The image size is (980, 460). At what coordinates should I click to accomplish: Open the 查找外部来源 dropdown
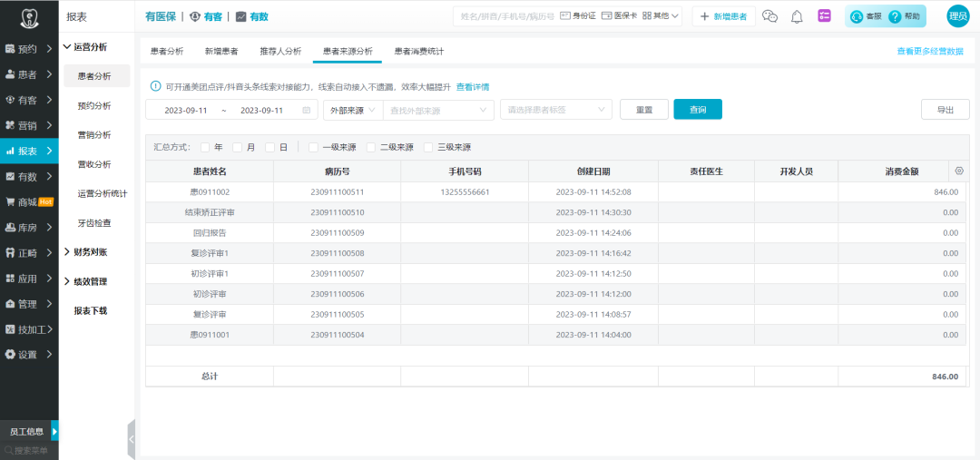pyautogui.click(x=439, y=110)
